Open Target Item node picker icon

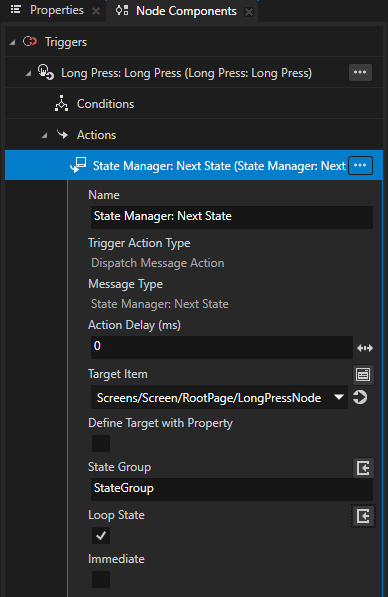tap(363, 375)
